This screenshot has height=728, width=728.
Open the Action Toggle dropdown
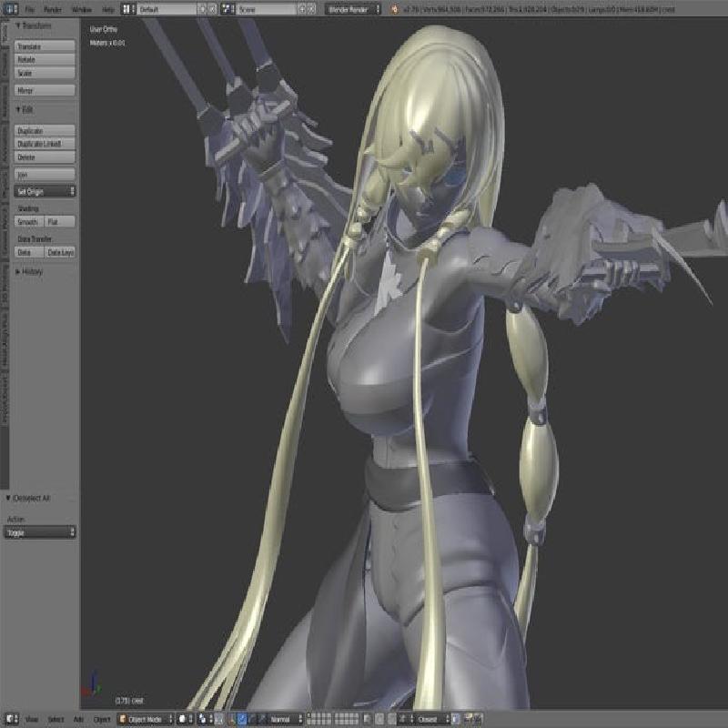(40, 532)
